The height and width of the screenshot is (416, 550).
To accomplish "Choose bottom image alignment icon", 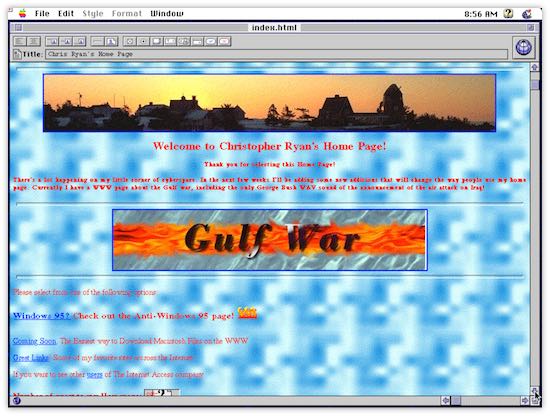I will [x=80, y=41].
